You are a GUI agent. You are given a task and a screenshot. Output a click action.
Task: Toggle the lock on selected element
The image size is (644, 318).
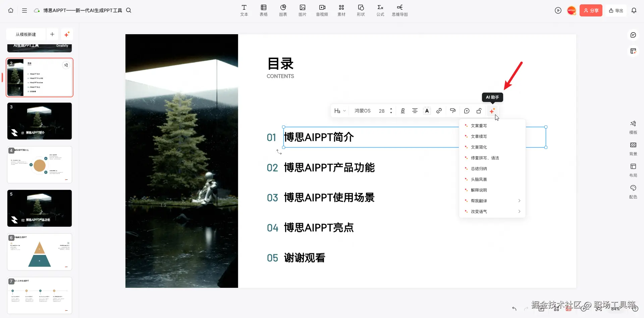479,111
